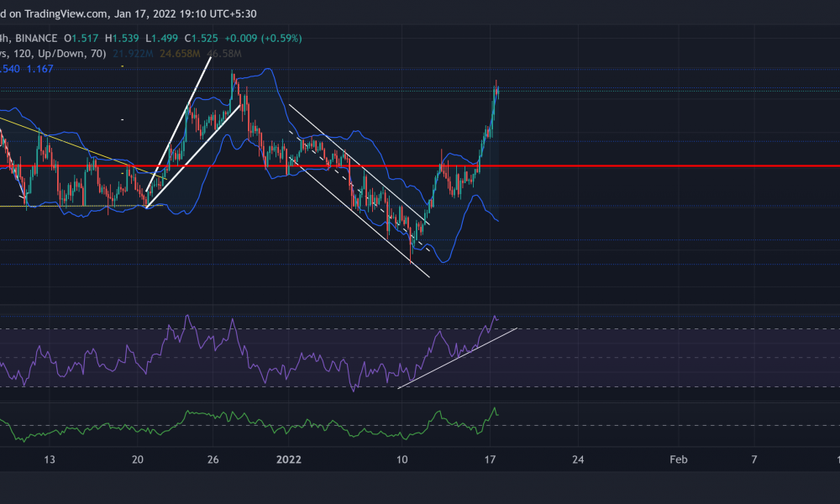Select the dashed midline of descending channel
Image resolution: width=840 pixels, height=504 pixels.
pos(359,191)
